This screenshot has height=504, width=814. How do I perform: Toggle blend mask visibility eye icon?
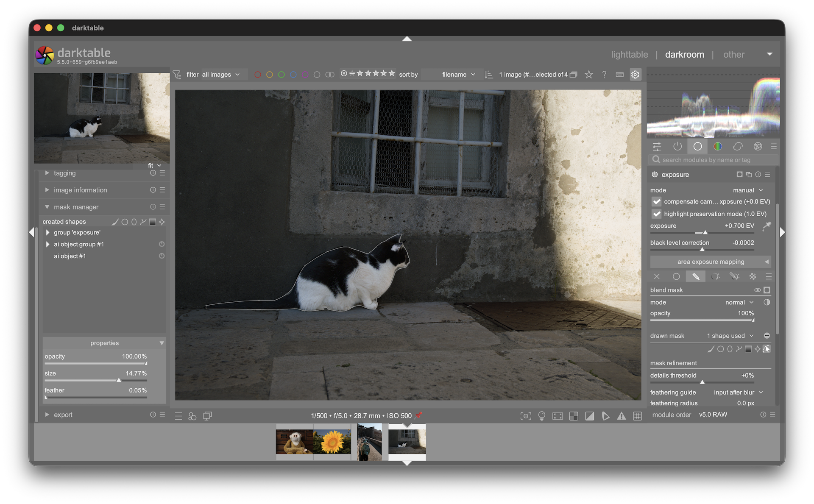coord(757,290)
